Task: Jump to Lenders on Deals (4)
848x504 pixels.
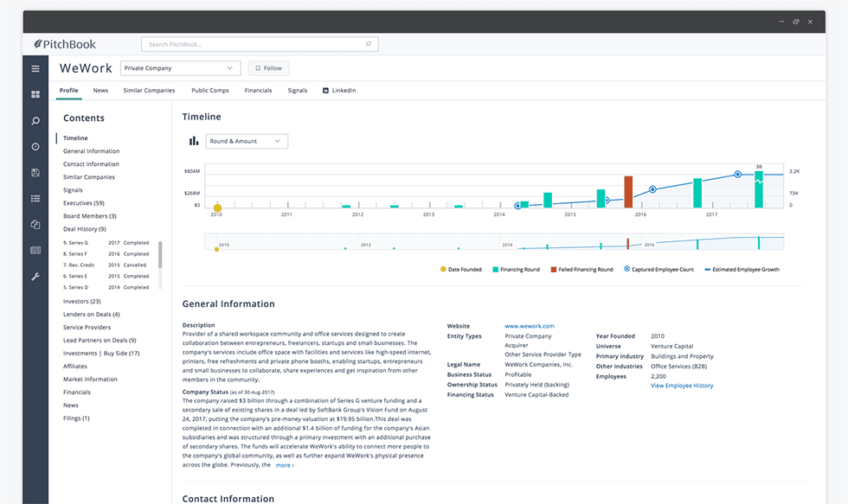Action: pyautogui.click(x=92, y=315)
